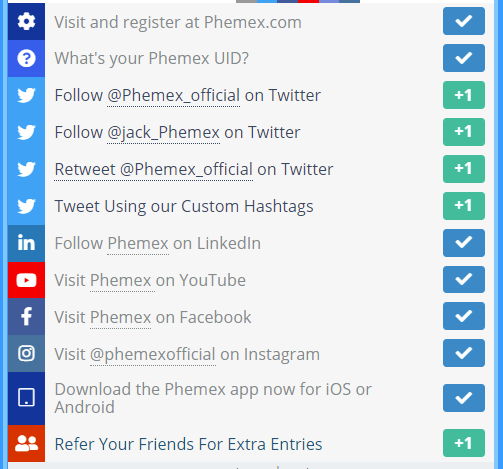Click the Instagram icon
Screen dimensions: 503x469
[x=26, y=353]
